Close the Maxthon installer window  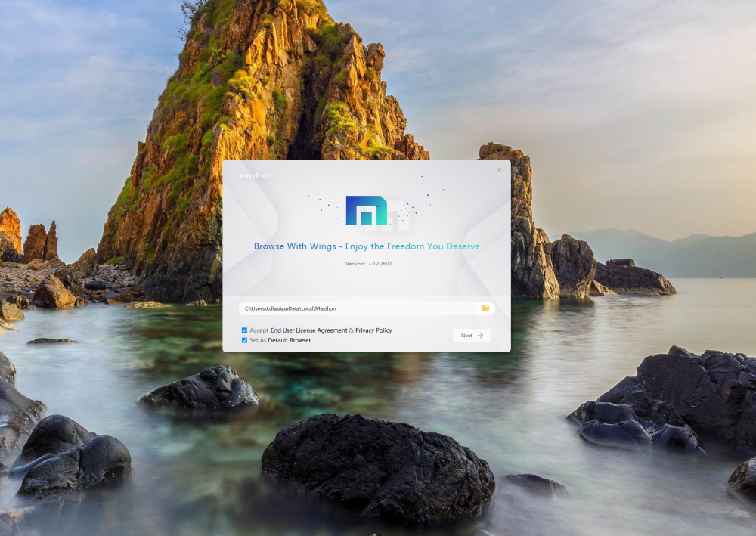pyautogui.click(x=499, y=170)
